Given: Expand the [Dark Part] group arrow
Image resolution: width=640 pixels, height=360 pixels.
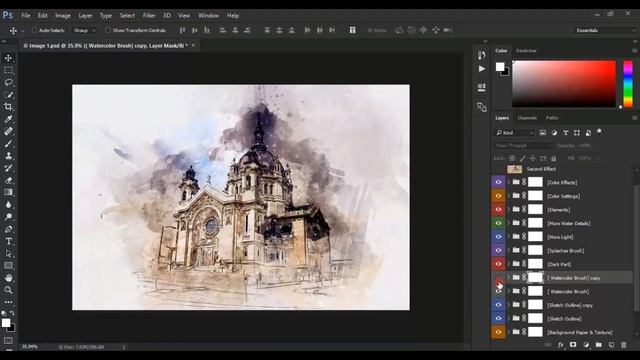Looking at the screenshot, I should tap(509, 264).
